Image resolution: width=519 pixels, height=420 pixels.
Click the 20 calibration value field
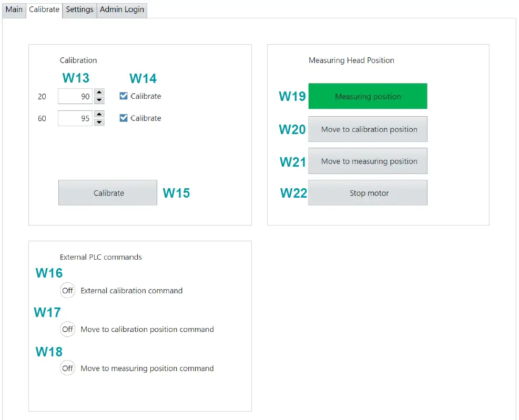(x=75, y=96)
